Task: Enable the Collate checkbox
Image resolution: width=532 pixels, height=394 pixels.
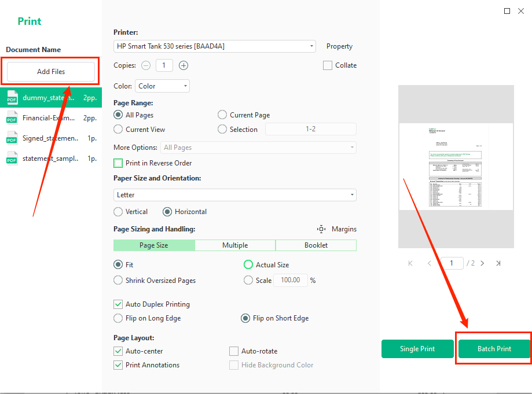Action: 328,65
